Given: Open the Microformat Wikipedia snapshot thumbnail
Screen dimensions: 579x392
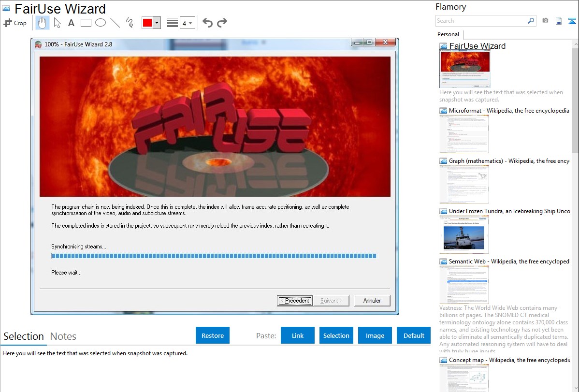Looking at the screenshot, I should [464, 134].
